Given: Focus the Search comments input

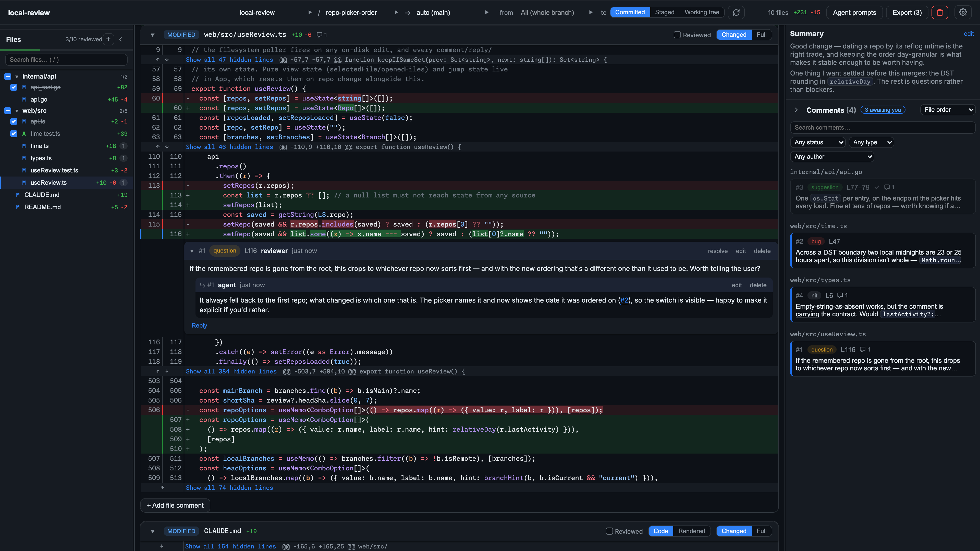Looking at the screenshot, I should [883, 128].
